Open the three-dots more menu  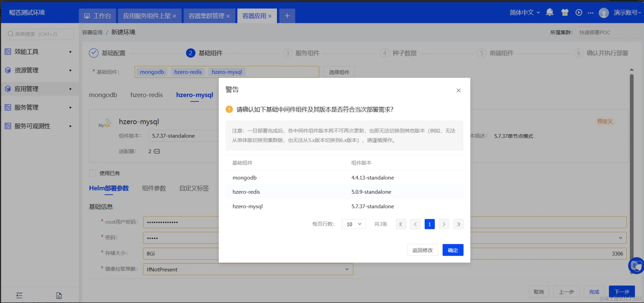(591, 13)
